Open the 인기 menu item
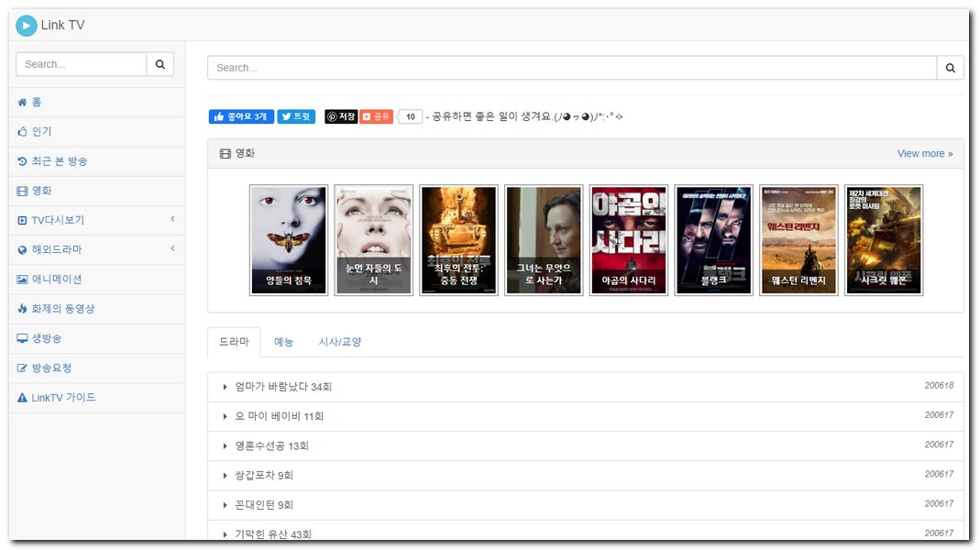The image size is (980, 550). tap(97, 131)
